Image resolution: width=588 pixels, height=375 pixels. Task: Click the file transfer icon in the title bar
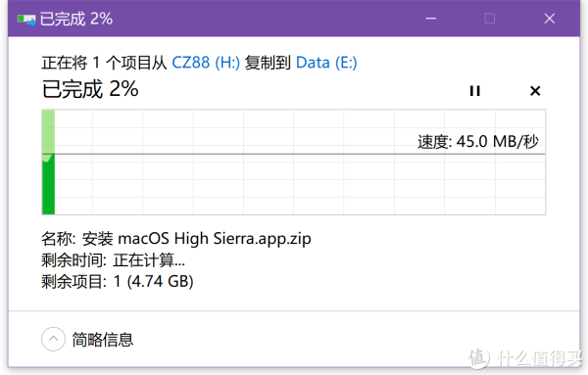pos(26,20)
